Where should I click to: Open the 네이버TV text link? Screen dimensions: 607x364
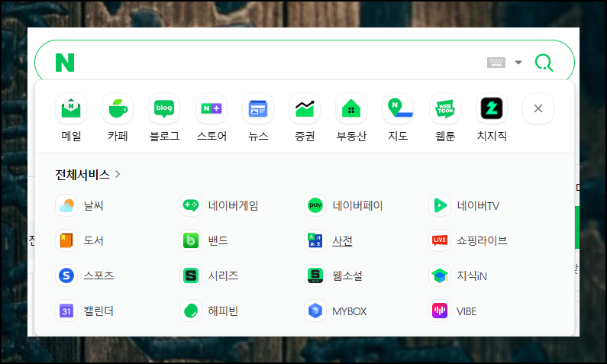click(478, 206)
